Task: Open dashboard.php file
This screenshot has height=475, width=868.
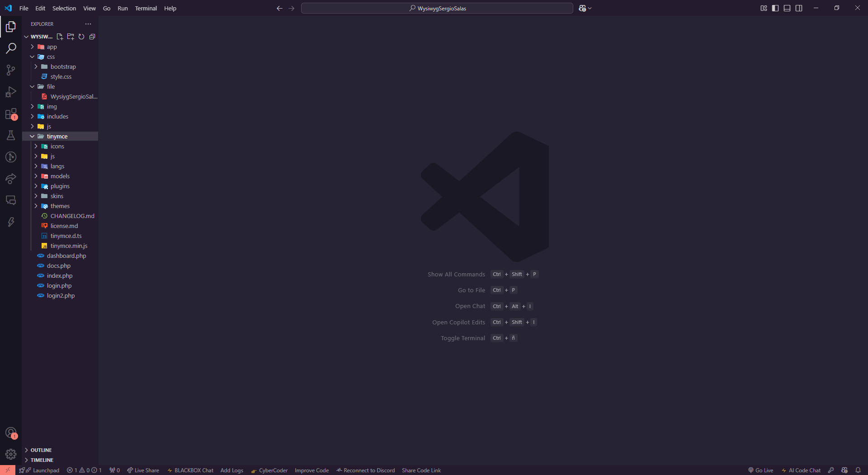Action: pyautogui.click(x=61, y=256)
